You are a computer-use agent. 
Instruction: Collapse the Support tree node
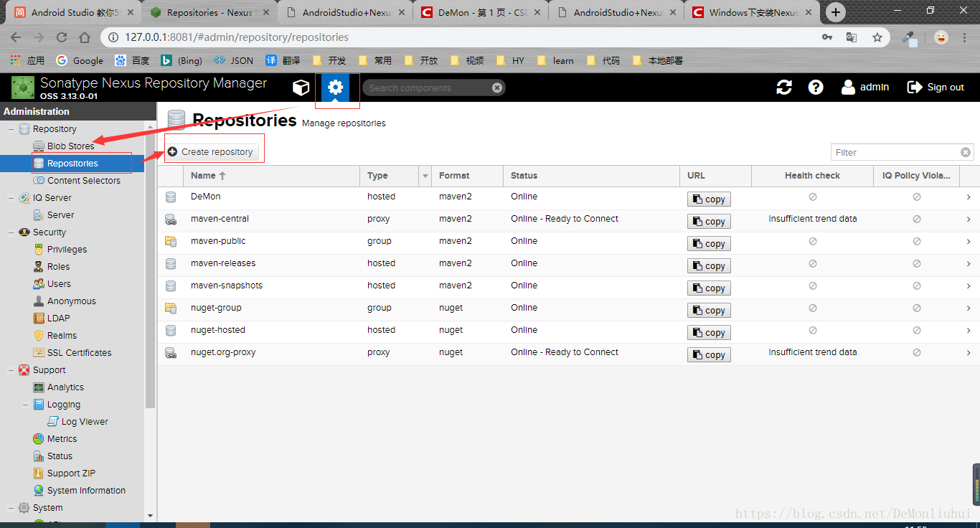pos(11,370)
